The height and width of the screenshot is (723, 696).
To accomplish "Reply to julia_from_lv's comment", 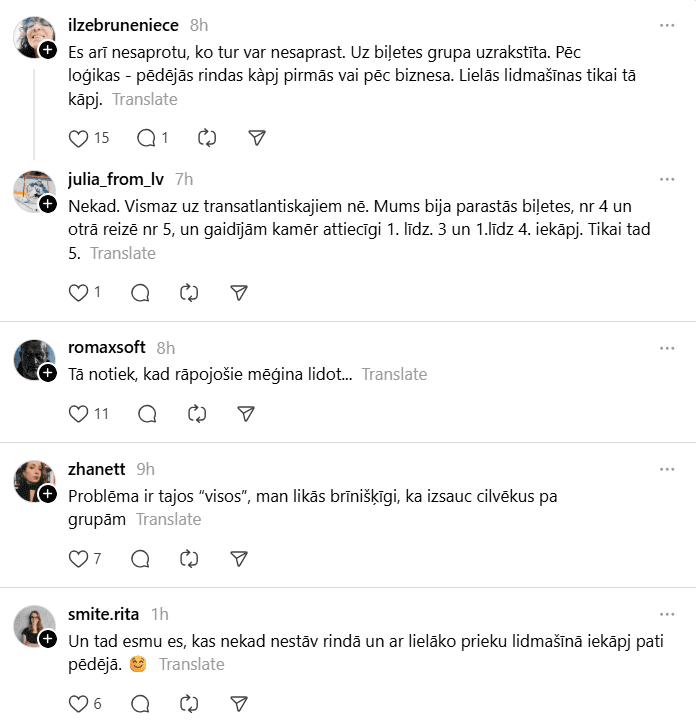I will [140, 292].
